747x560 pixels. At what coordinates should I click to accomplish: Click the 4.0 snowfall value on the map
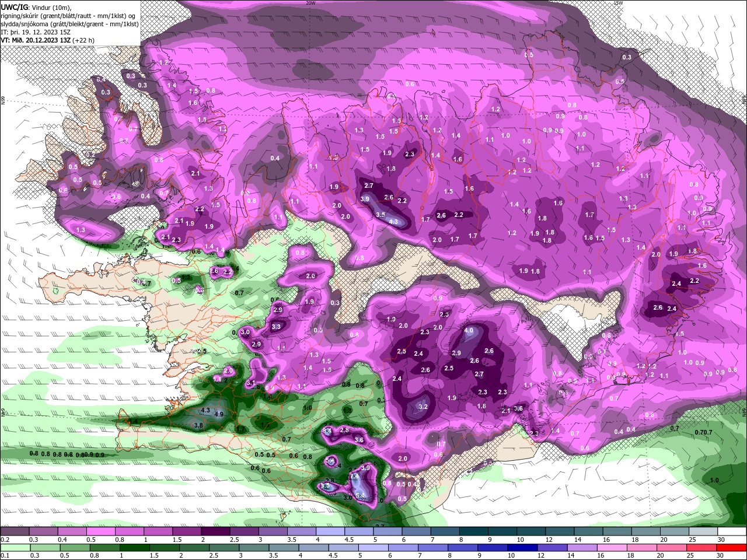(x=469, y=331)
